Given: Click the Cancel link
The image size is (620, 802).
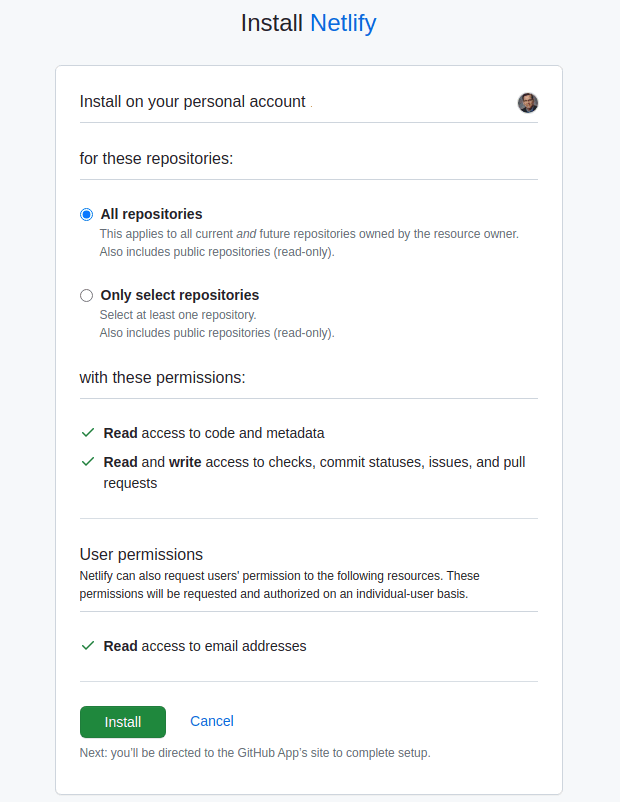Looking at the screenshot, I should pos(212,721).
